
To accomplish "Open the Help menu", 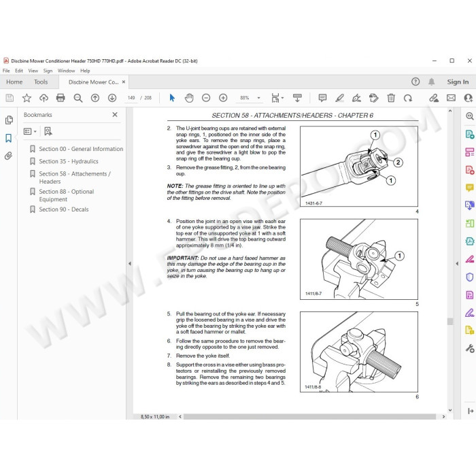I will [x=85, y=71].
